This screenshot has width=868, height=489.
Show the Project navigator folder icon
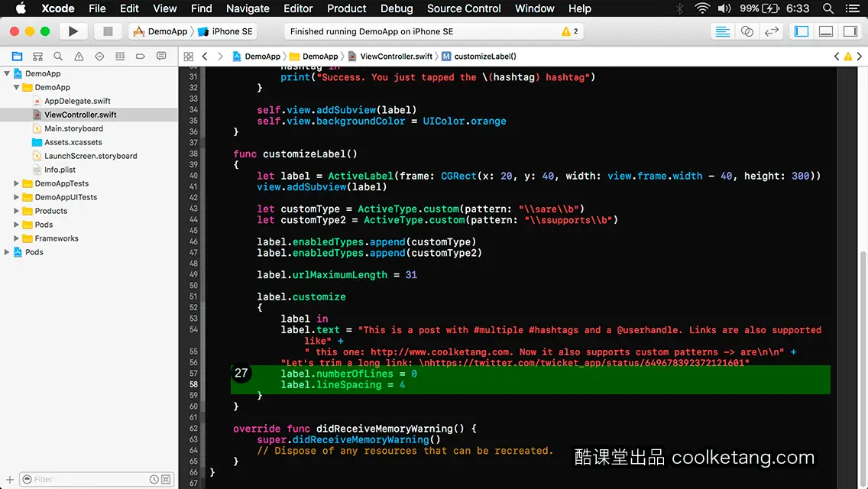click(x=17, y=56)
